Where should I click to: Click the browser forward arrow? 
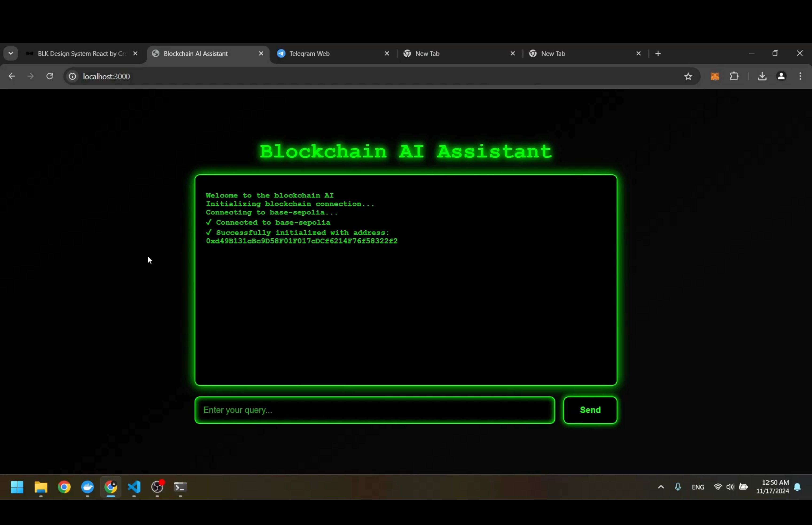point(31,76)
